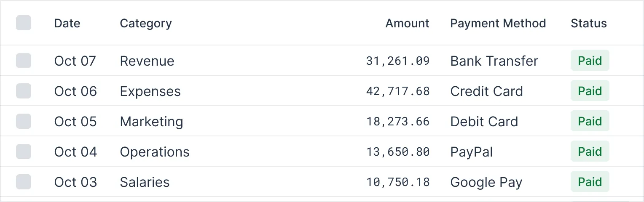Screen dimensions: 644x202
Task: Check the Oct 07 Revenue row checkbox
Action: pyautogui.click(x=24, y=61)
